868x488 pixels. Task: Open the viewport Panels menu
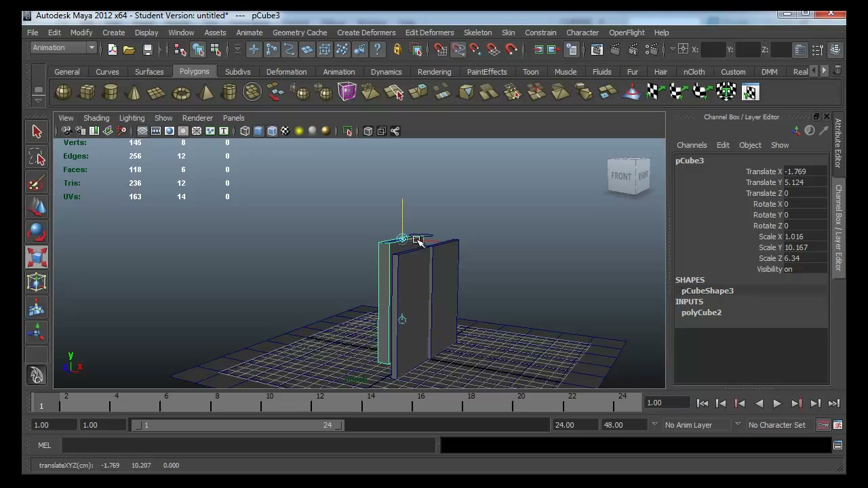pos(233,118)
